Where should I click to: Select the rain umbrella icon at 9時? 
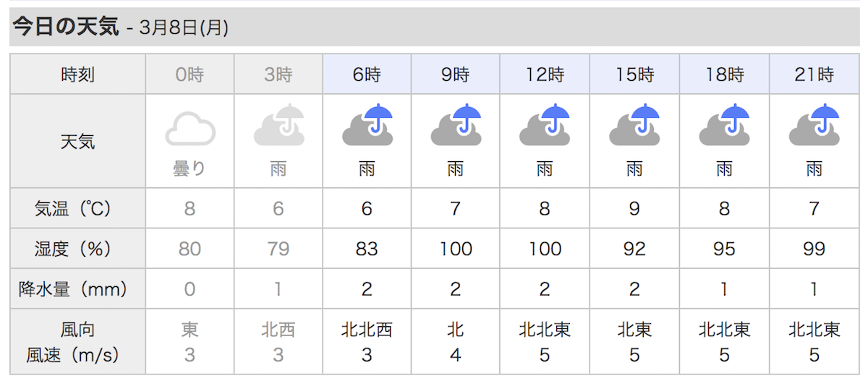point(456,125)
